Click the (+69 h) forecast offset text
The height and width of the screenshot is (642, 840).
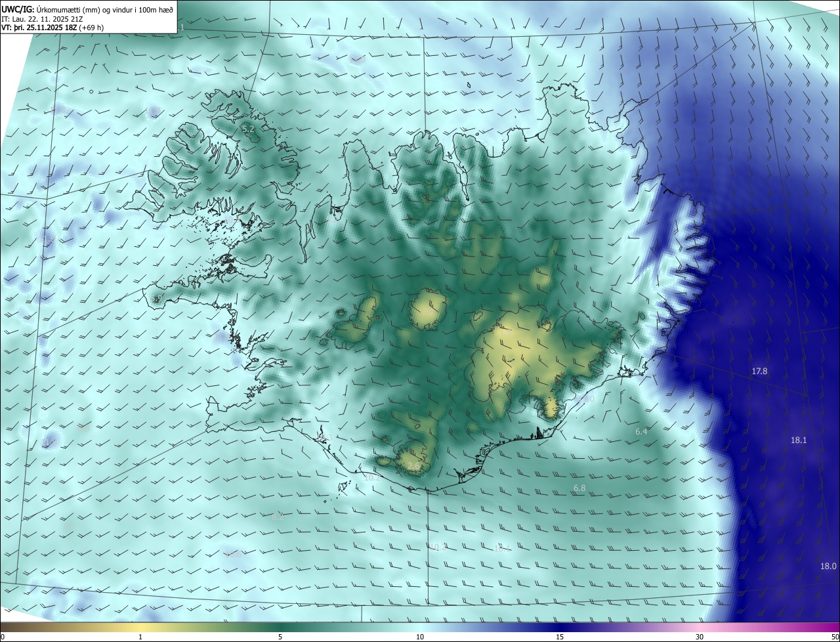tap(91, 28)
